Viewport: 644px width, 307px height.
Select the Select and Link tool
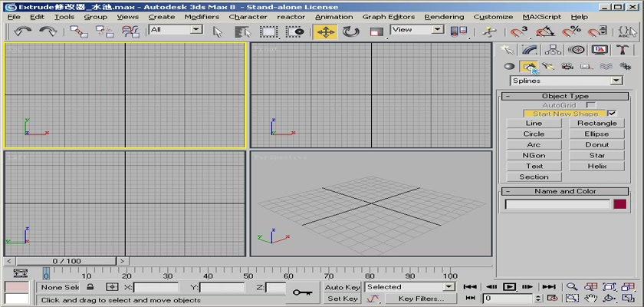tap(78, 31)
